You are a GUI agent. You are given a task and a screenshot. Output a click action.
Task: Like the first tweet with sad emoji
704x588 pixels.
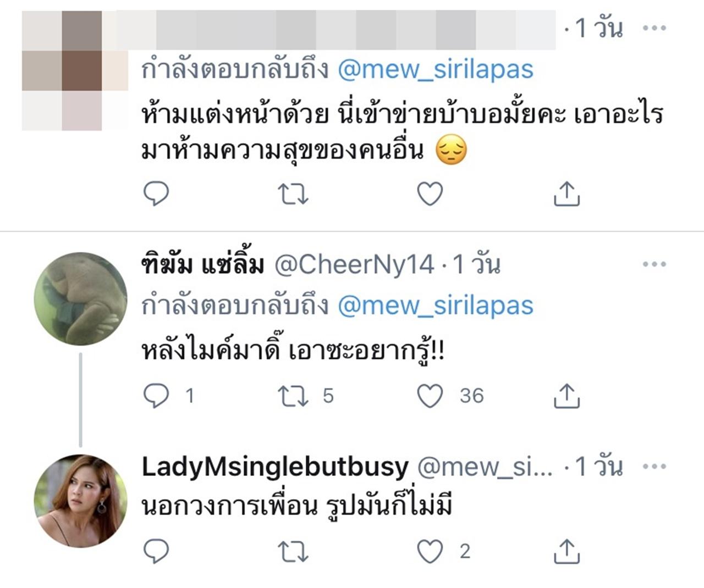[430, 194]
